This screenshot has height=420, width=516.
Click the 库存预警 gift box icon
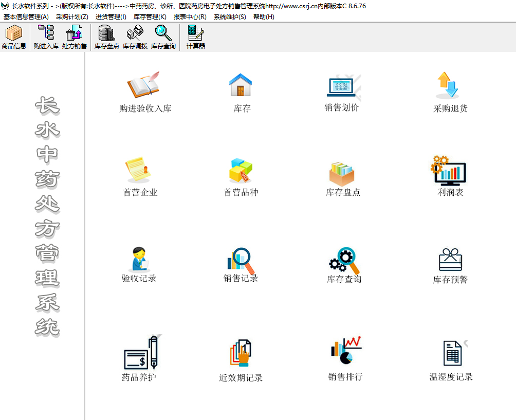[451, 260]
